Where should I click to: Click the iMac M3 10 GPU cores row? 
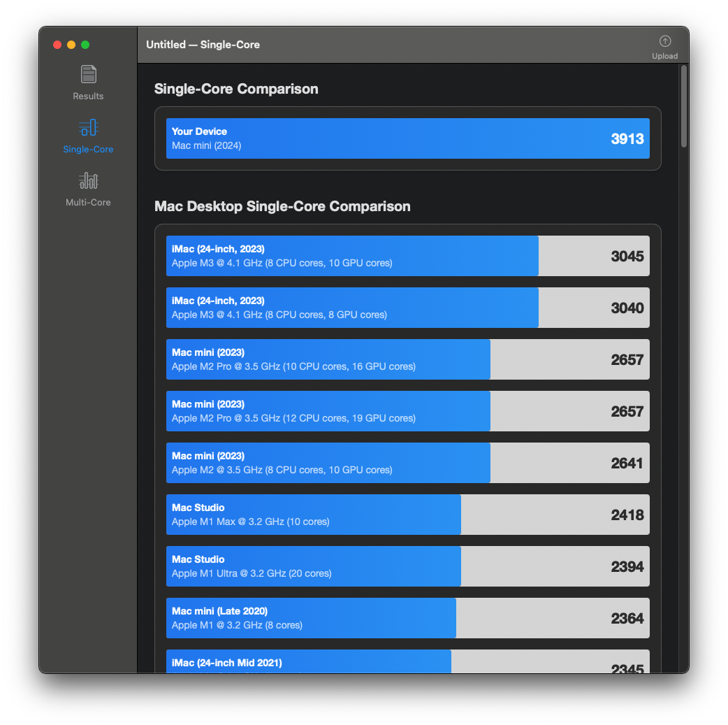point(407,256)
